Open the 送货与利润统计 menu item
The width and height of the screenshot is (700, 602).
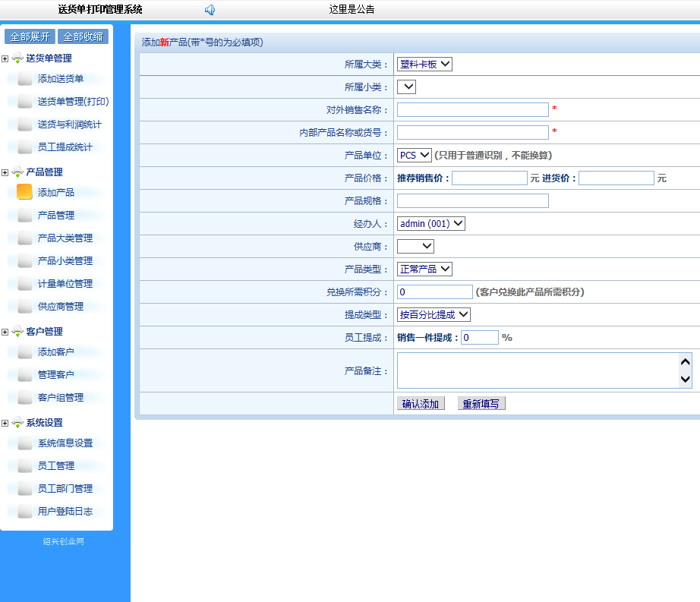coord(70,124)
